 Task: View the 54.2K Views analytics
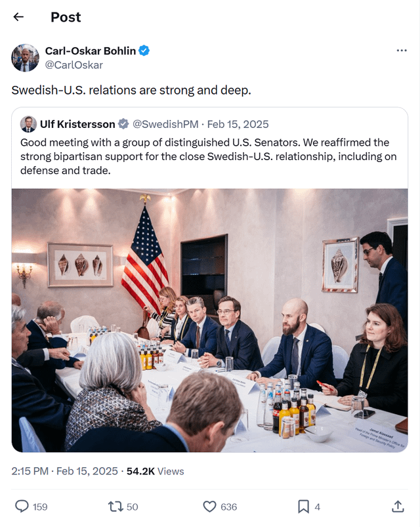pyautogui.click(x=154, y=471)
